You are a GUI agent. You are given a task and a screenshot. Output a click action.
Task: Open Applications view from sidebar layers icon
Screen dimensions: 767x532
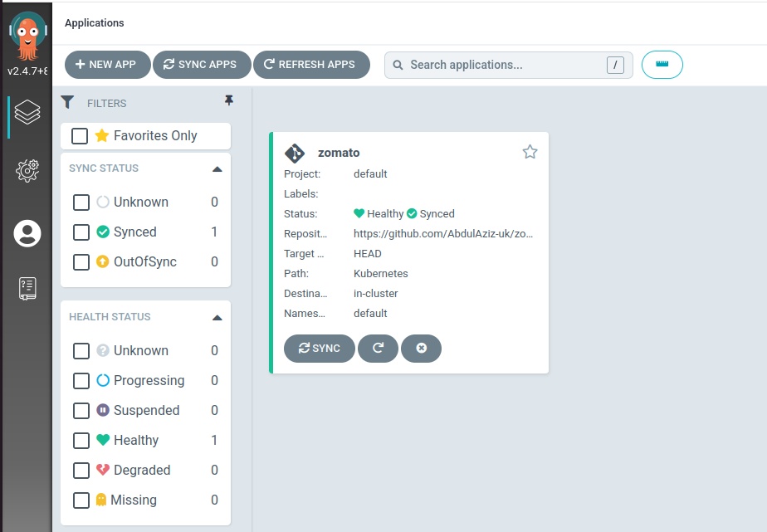click(x=27, y=112)
